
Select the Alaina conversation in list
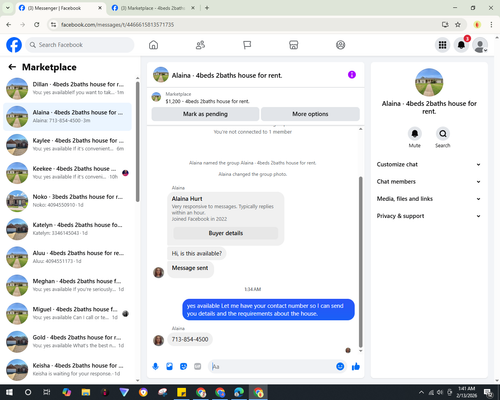67,117
